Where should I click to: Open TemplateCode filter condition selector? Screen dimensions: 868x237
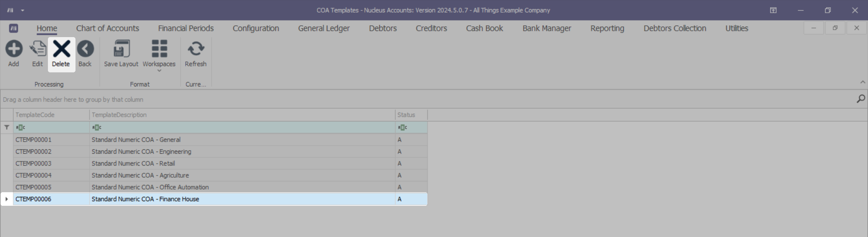[x=21, y=128]
